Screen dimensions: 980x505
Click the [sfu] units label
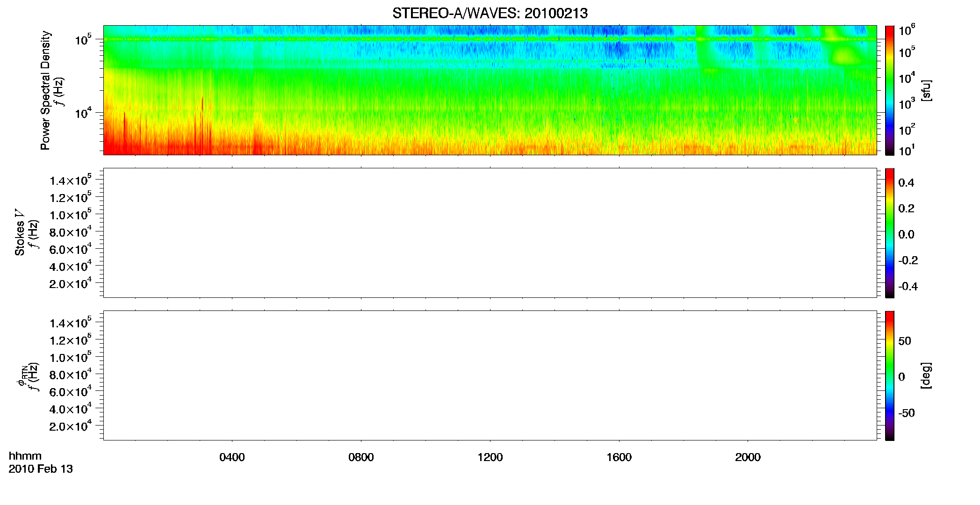(926, 90)
